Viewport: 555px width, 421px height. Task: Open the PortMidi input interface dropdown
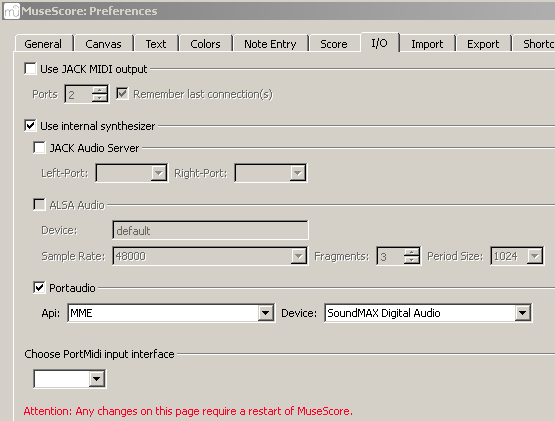click(70, 379)
